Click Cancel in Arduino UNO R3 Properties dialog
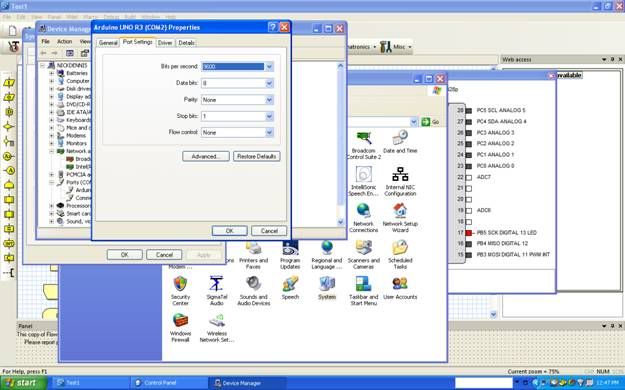The image size is (625, 390). [x=269, y=231]
